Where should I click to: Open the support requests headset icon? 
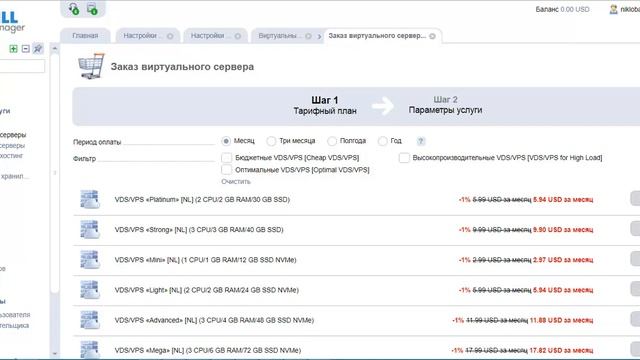click(74, 9)
